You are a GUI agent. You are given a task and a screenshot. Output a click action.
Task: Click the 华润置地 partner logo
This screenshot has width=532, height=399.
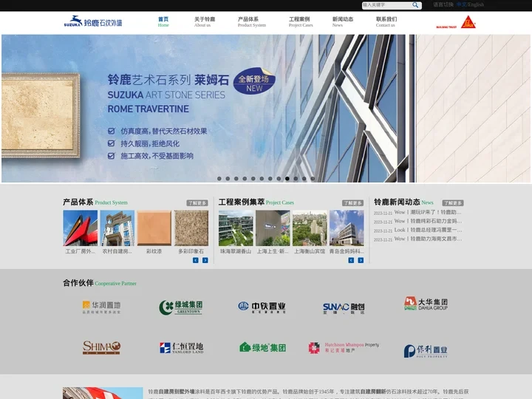[x=101, y=307]
